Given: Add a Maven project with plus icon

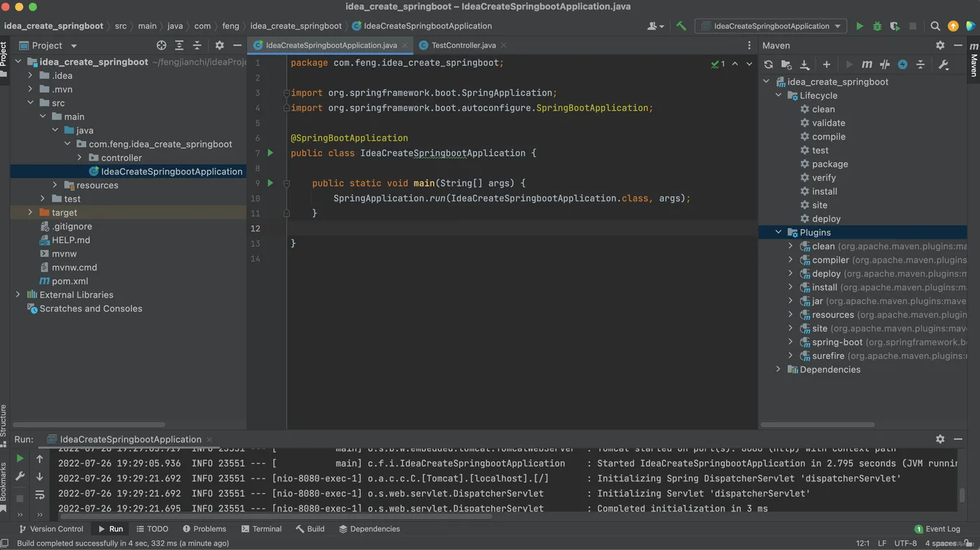Looking at the screenshot, I should point(826,64).
